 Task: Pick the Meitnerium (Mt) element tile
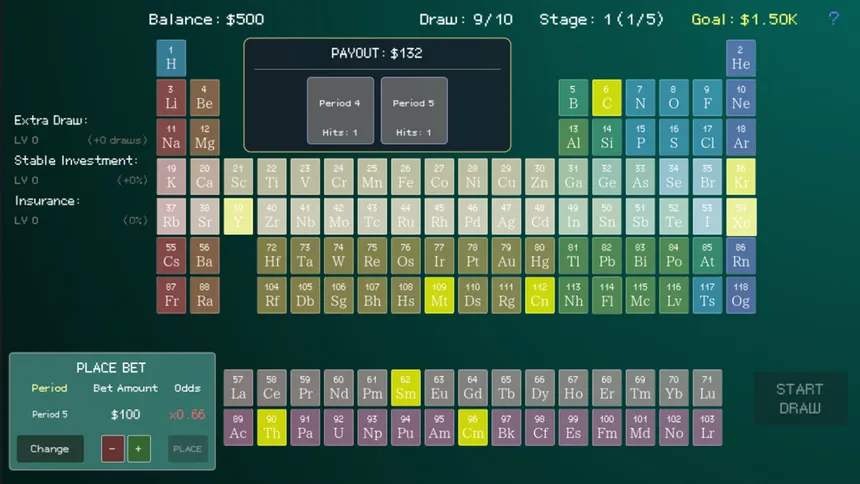439,295
